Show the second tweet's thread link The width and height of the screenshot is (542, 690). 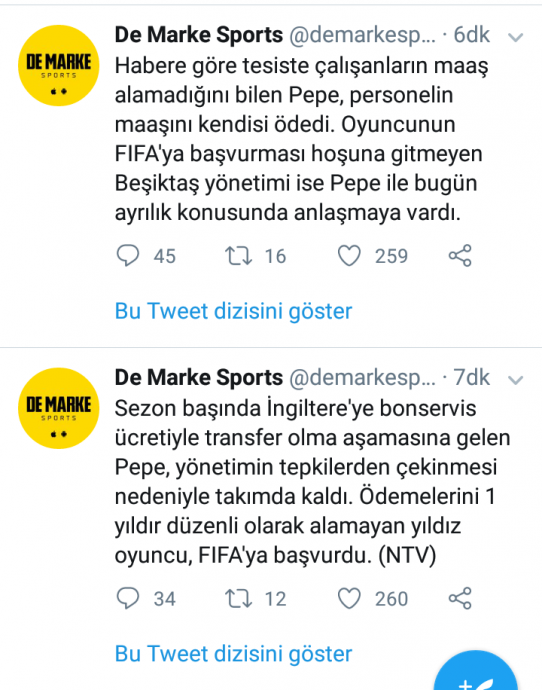coord(233,653)
